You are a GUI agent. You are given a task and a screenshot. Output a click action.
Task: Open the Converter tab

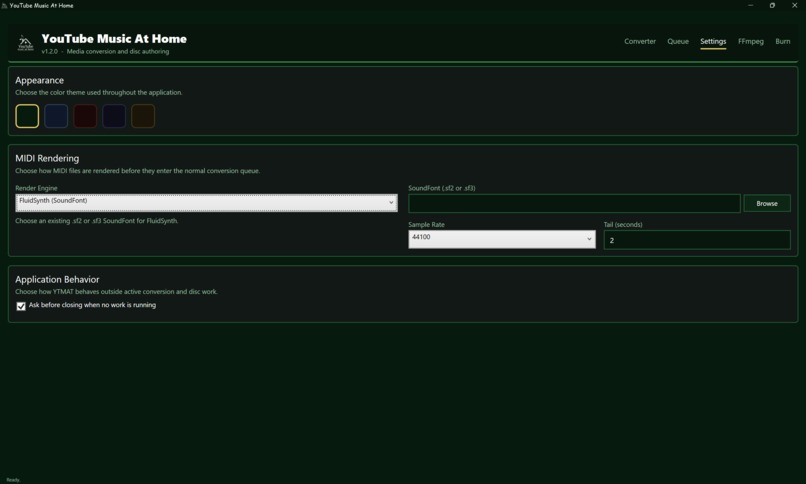click(639, 41)
